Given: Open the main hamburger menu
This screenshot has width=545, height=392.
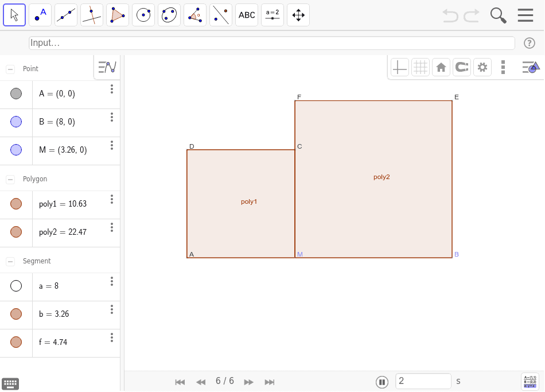Looking at the screenshot, I should click(x=525, y=15).
